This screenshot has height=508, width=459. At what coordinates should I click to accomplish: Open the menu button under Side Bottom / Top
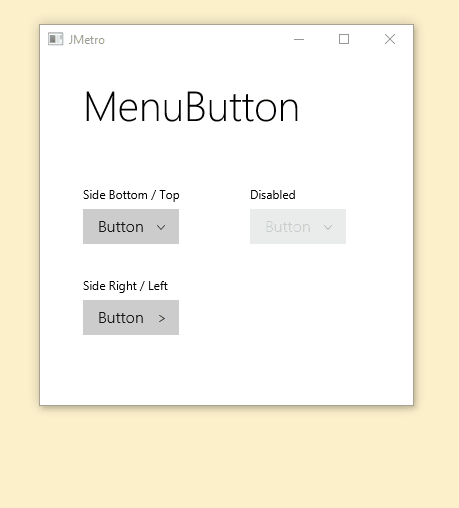(131, 227)
